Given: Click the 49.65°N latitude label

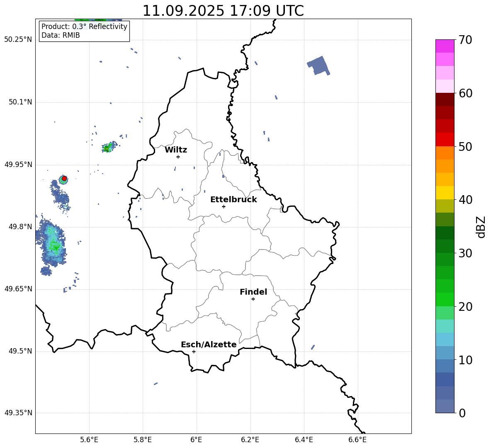Looking at the screenshot, I should point(18,289).
